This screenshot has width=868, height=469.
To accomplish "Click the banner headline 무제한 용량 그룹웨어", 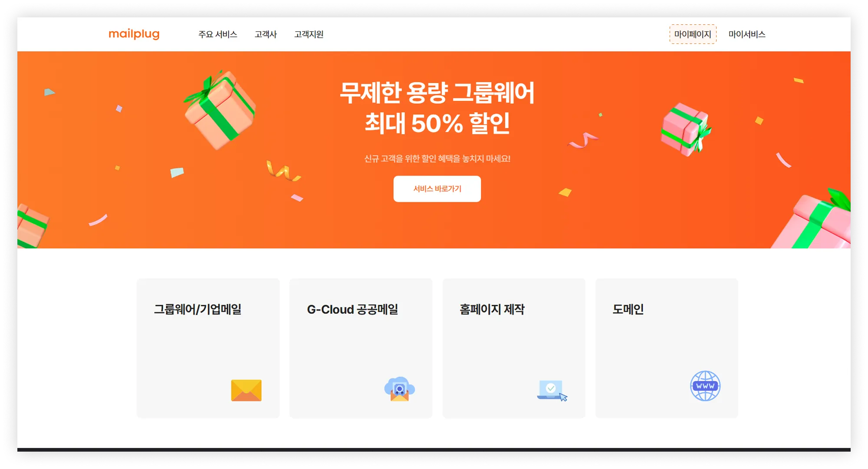I will pos(437,92).
